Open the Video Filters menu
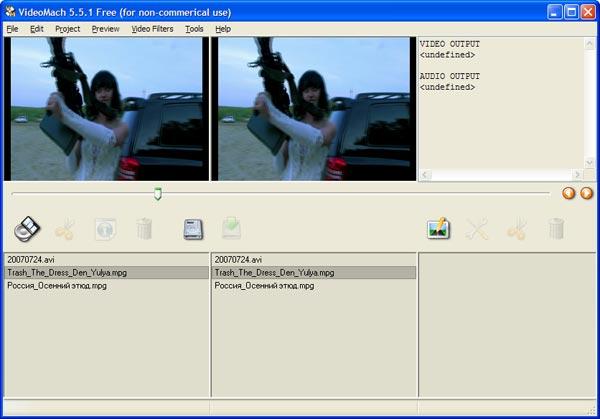The image size is (600, 419). pos(152,29)
